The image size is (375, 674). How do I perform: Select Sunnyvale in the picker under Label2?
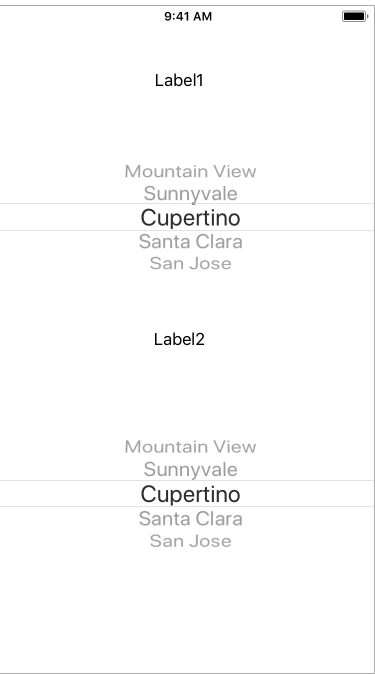(x=191, y=469)
